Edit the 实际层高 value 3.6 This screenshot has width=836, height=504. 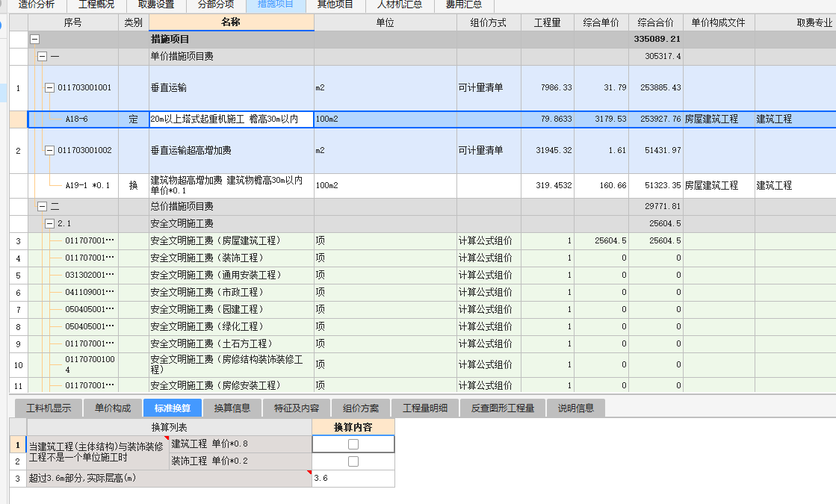click(x=353, y=478)
